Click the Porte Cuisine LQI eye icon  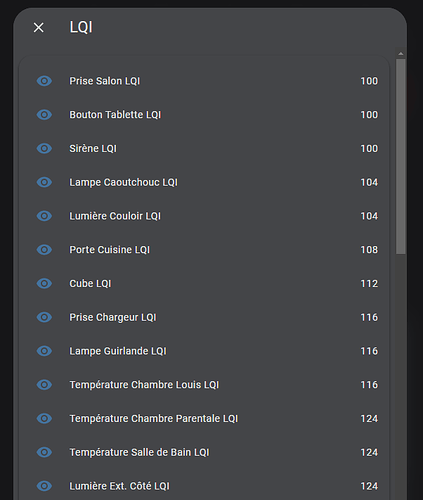(x=44, y=250)
